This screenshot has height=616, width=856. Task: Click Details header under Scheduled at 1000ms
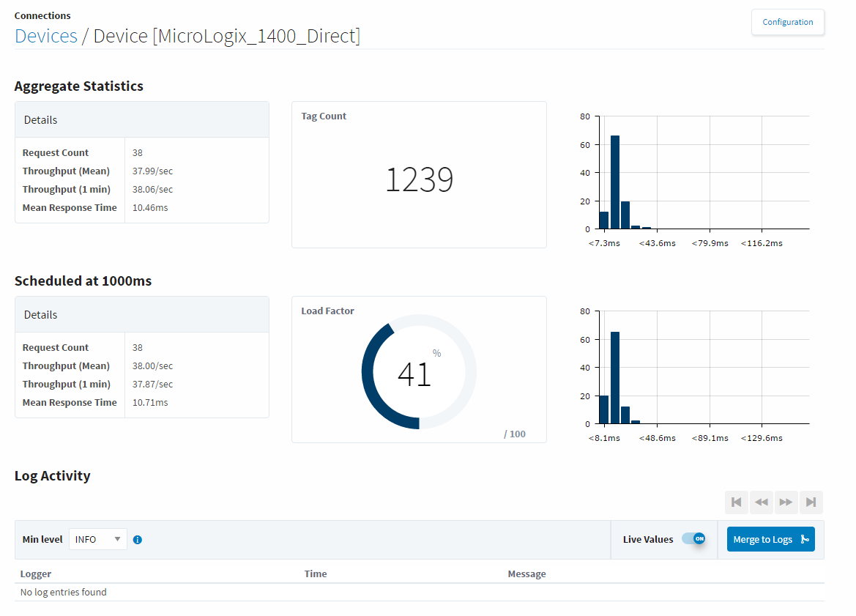coord(41,315)
